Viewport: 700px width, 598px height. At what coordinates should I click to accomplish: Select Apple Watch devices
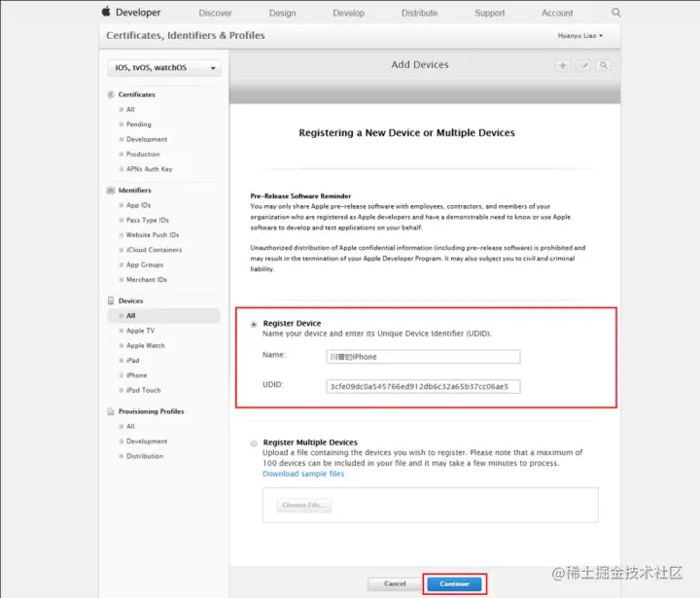(x=145, y=345)
